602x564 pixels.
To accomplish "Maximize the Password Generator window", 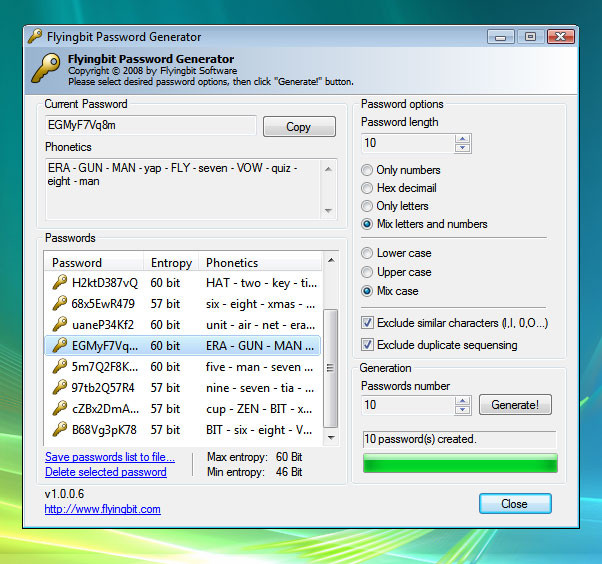I will (x=531, y=36).
